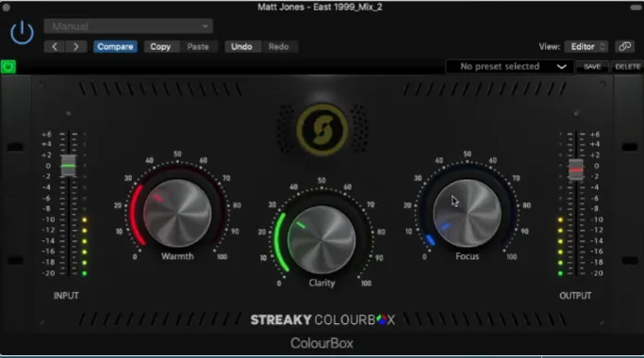This screenshot has width=644, height=358.
Task: Click the Focus label
Action: coord(468,256)
